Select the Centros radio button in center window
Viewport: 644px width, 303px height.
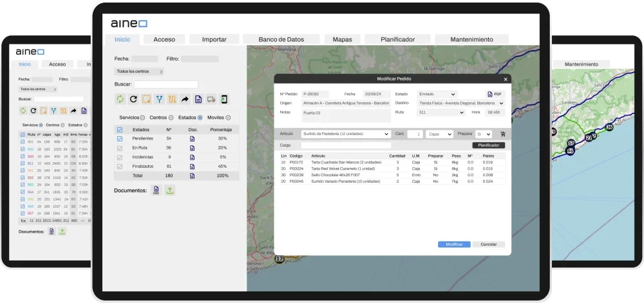pyautogui.click(x=171, y=118)
